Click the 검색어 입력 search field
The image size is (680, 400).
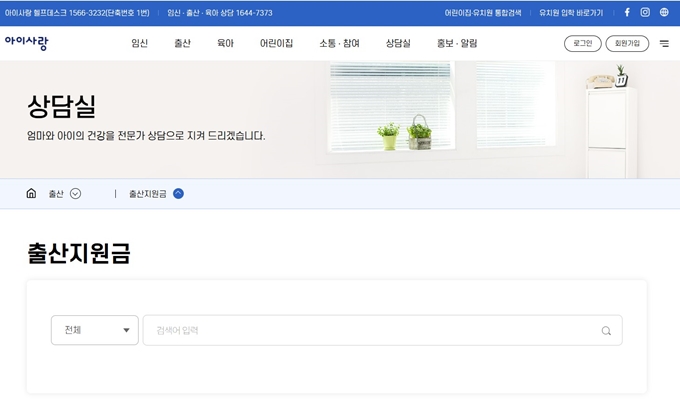click(382, 330)
